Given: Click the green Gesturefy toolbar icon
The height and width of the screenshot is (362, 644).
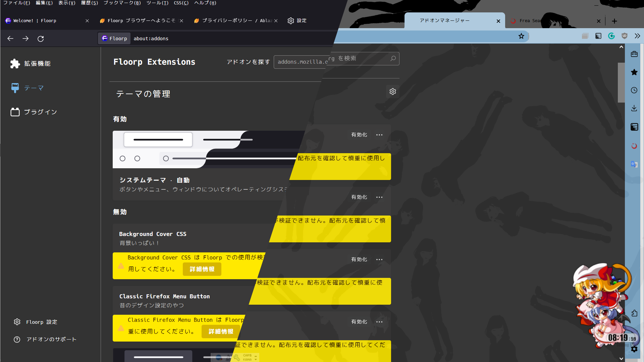Looking at the screenshot, I should pyautogui.click(x=611, y=36).
